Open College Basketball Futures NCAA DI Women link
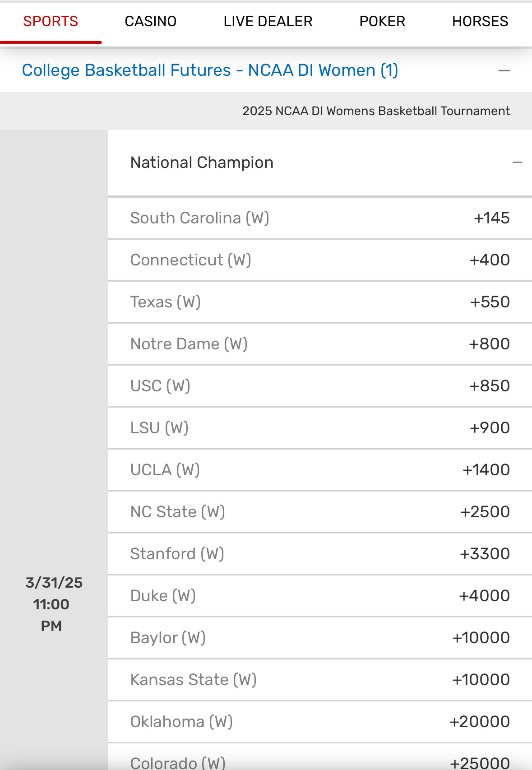 coord(210,70)
